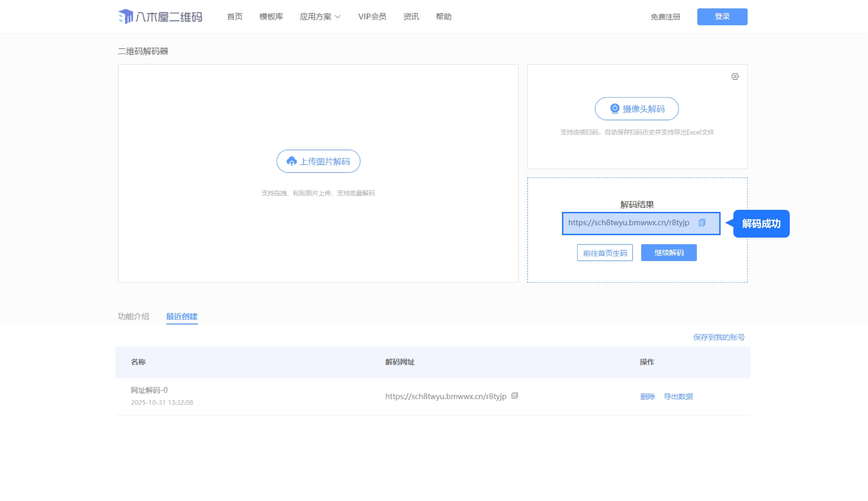
Task: Open the 模板库 nav item
Action: click(x=271, y=16)
